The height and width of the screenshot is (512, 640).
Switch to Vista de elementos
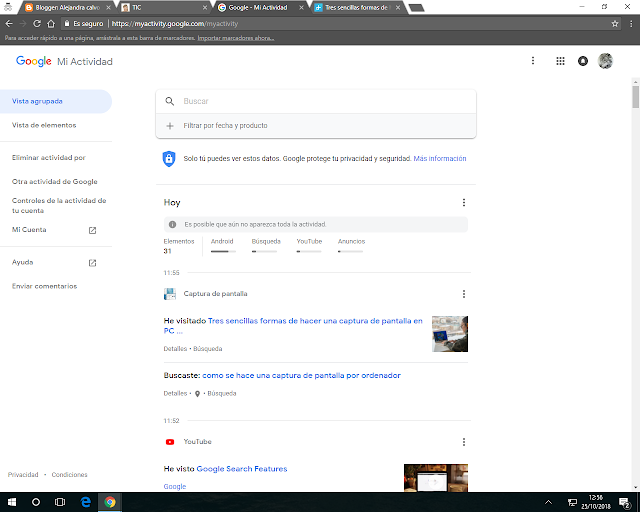[x=44, y=125]
